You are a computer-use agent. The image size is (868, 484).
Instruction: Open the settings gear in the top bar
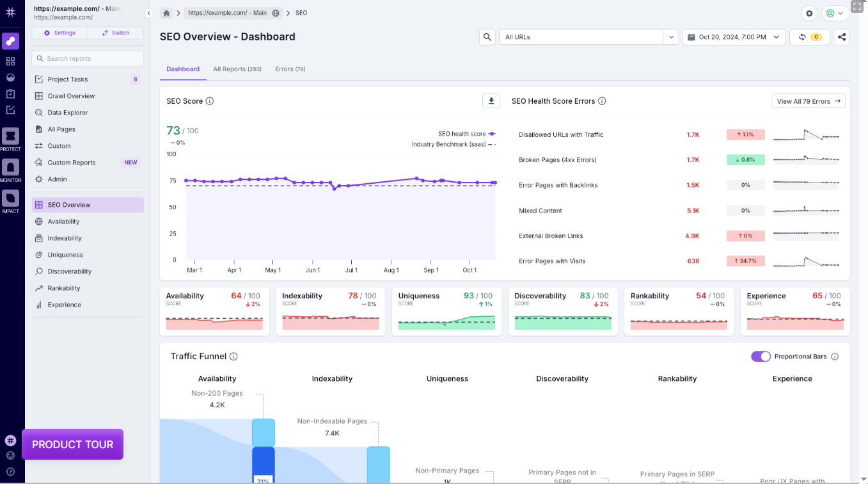point(810,13)
